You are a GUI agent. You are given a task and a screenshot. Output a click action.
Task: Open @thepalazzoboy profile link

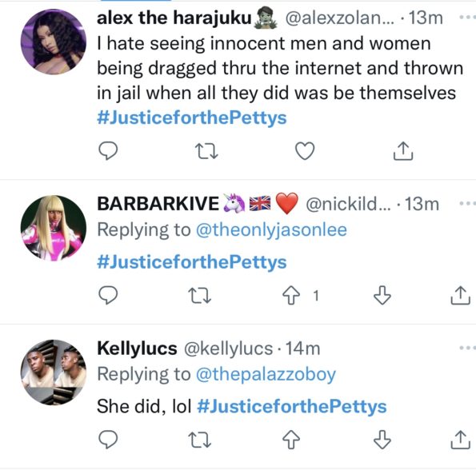pyautogui.click(x=266, y=374)
